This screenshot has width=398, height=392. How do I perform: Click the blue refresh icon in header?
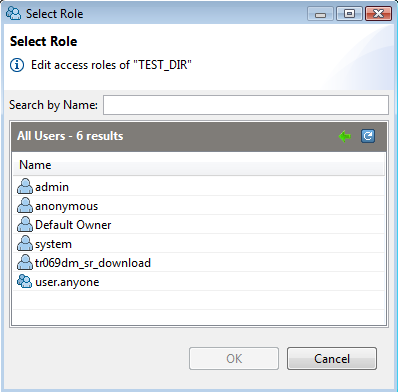[x=368, y=136]
